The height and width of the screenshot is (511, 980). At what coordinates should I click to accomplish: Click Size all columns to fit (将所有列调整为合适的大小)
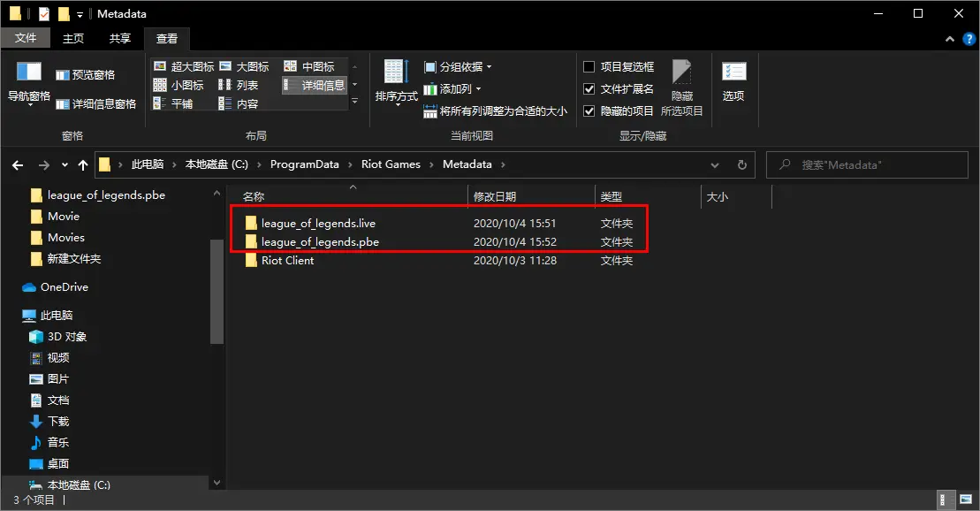click(x=495, y=111)
